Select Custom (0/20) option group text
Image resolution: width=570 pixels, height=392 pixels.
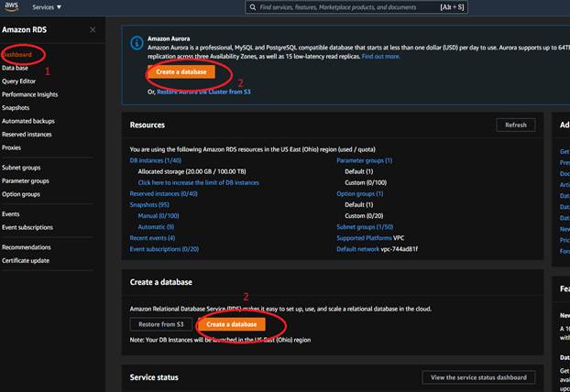tap(364, 216)
